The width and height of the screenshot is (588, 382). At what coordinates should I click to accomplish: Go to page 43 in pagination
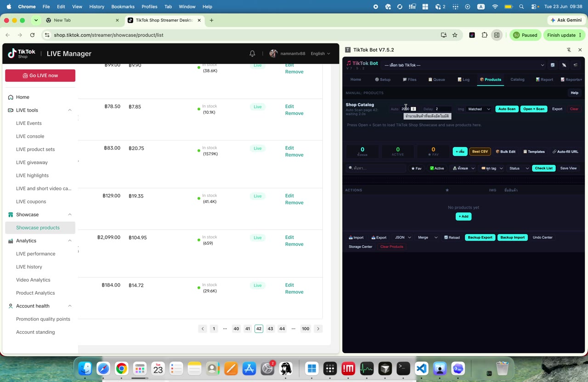(x=270, y=329)
